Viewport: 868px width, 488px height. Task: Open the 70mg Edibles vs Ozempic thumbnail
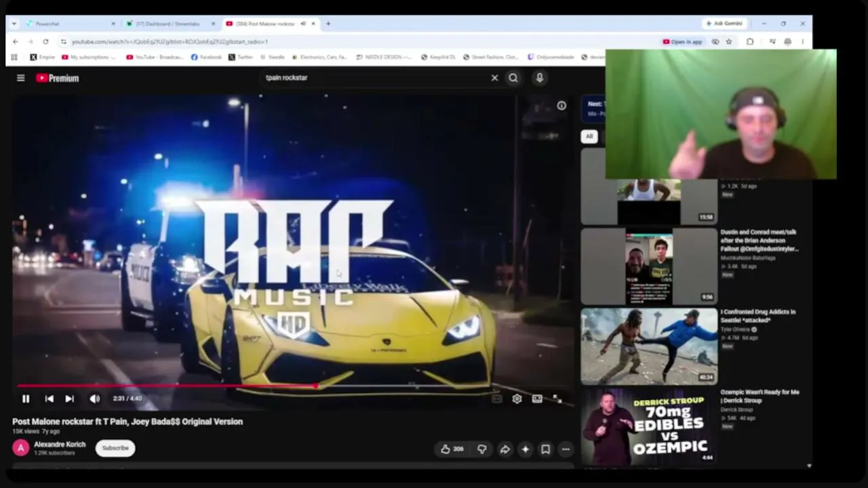click(649, 426)
